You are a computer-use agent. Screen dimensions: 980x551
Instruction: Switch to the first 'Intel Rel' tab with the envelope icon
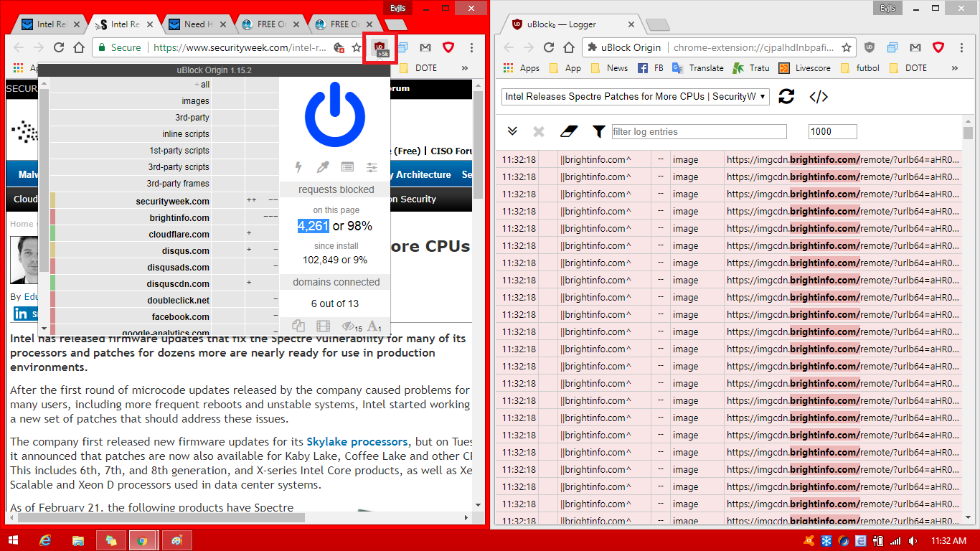[x=49, y=24]
